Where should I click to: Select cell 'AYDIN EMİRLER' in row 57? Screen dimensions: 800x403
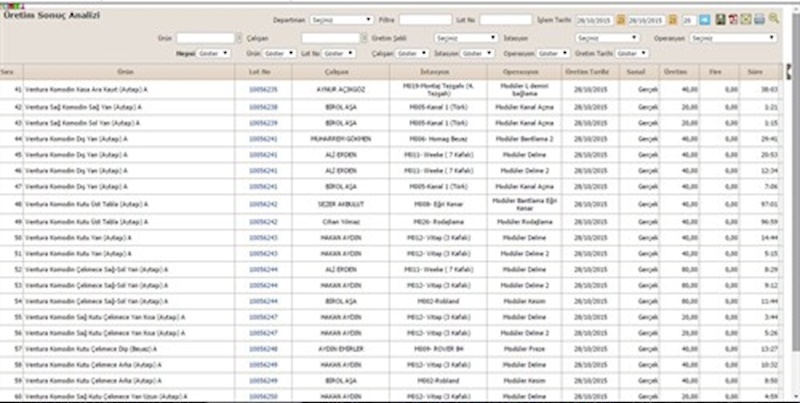[340, 349]
